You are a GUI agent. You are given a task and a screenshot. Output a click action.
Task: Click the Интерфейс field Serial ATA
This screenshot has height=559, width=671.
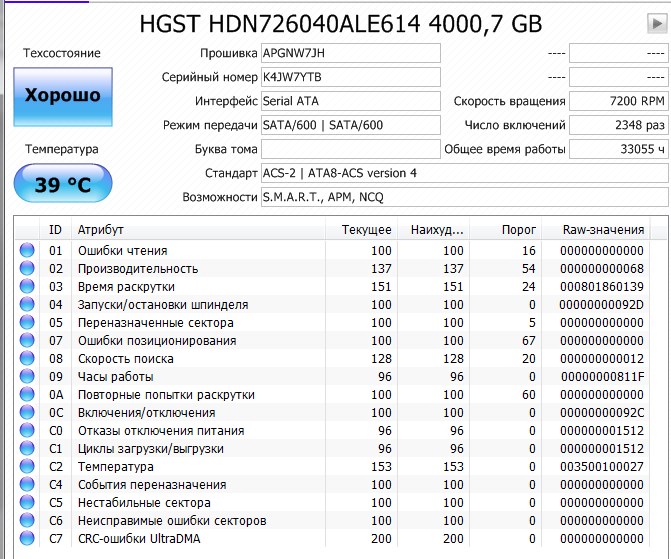350,101
